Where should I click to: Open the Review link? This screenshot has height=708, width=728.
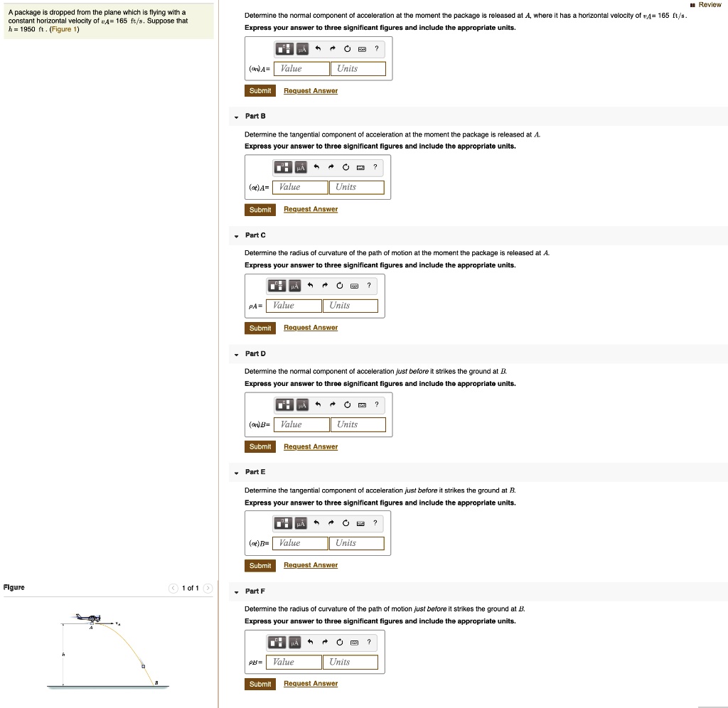coord(706,5)
